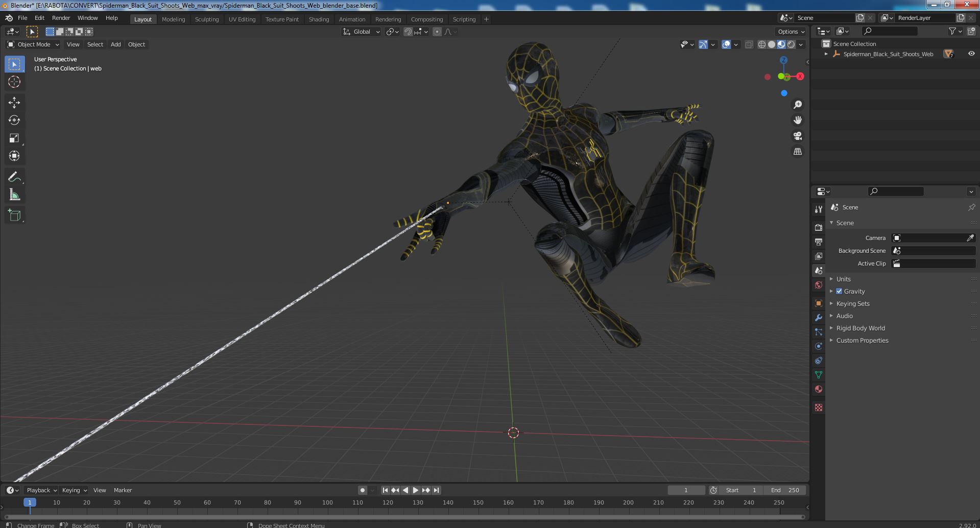Screen dimensions: 980x528
Task: Switch to rendered shading mode
Action: [x=791, y=44]
